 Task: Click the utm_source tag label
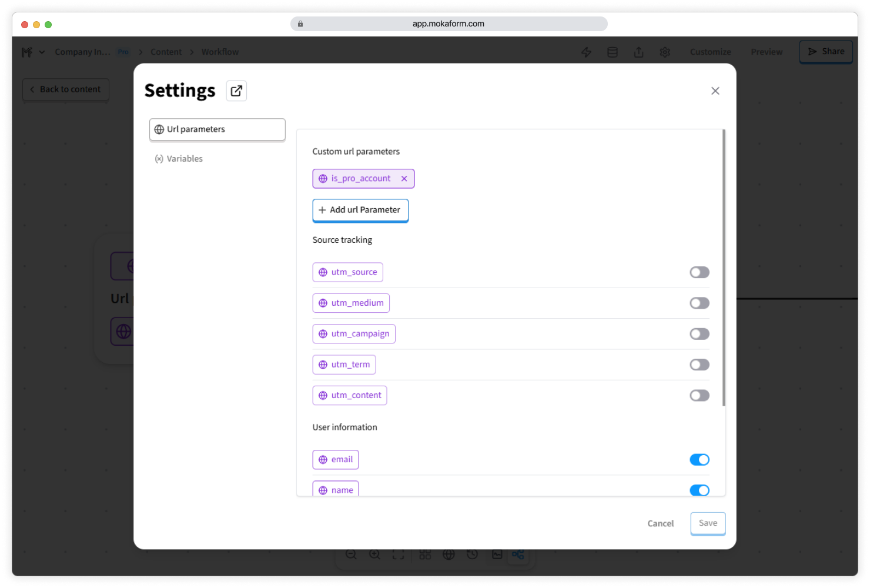tap(348, 272)
